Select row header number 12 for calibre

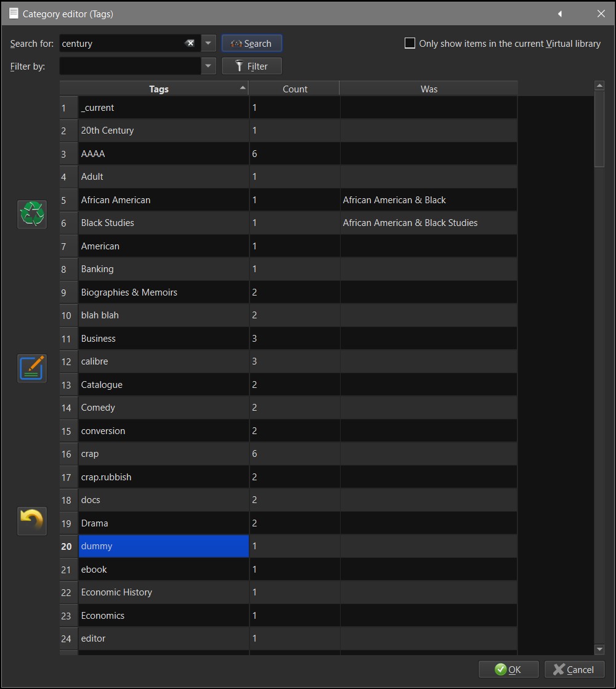(x=67, y=361)
